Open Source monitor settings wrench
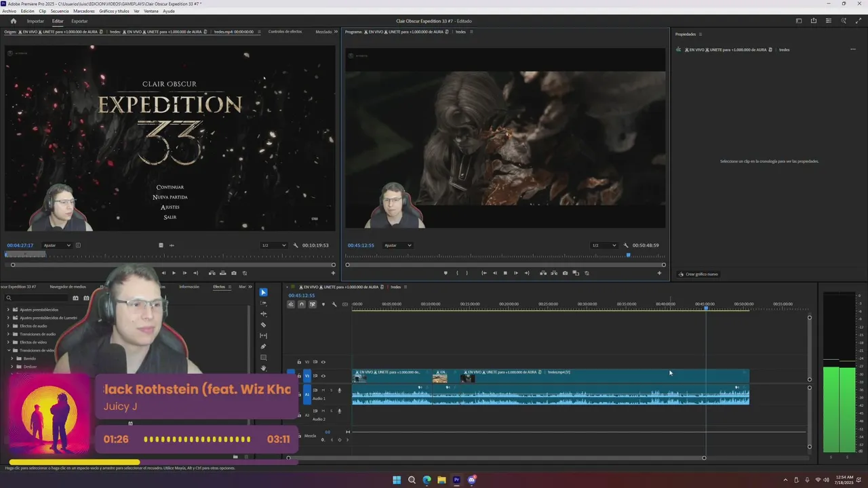This screenshot has width=868, height=488. [x=295, y=245]
